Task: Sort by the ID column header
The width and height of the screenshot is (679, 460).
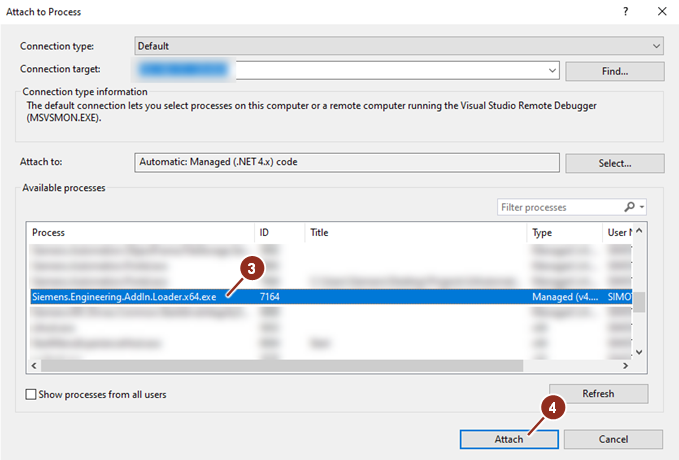Action: pyautogui.click(x=280, y=233)
